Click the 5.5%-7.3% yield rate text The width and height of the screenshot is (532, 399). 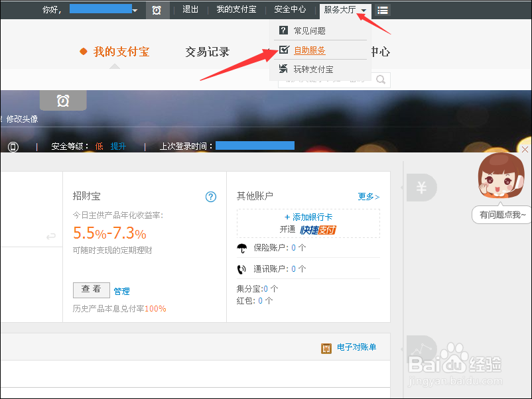tap(109, 233)
